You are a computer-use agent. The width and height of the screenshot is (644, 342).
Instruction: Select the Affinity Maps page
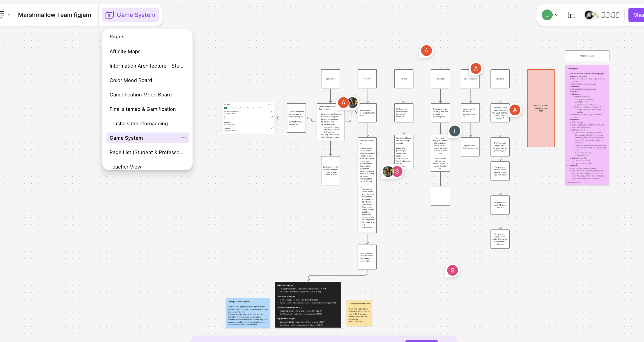(x=125, y=51)
